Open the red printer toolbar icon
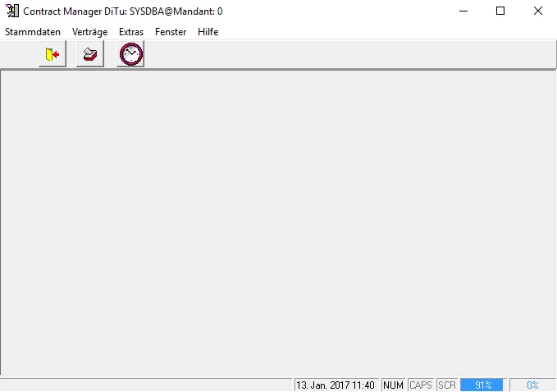The height and width of the screenshot is (392, 557). coord(90,54)
